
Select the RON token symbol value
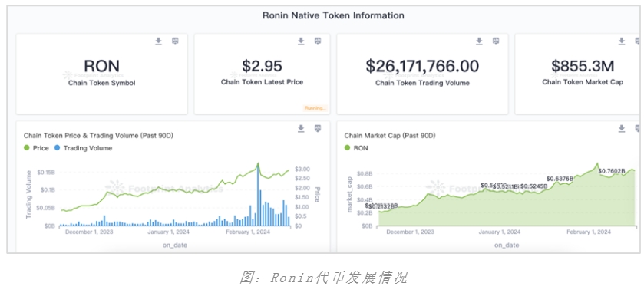pos(101,66)
